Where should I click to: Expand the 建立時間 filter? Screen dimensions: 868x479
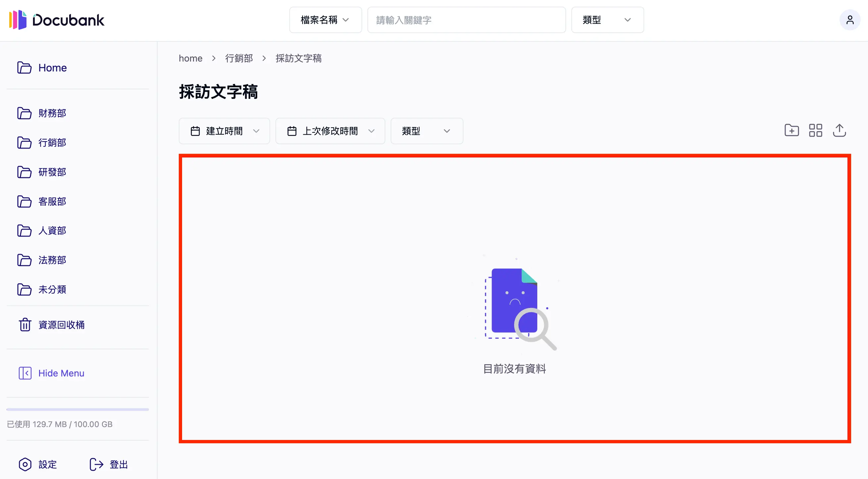point(224,131)
